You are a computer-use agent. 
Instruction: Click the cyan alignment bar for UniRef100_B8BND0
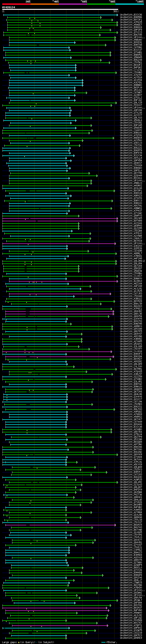click(x=46, y=85)
